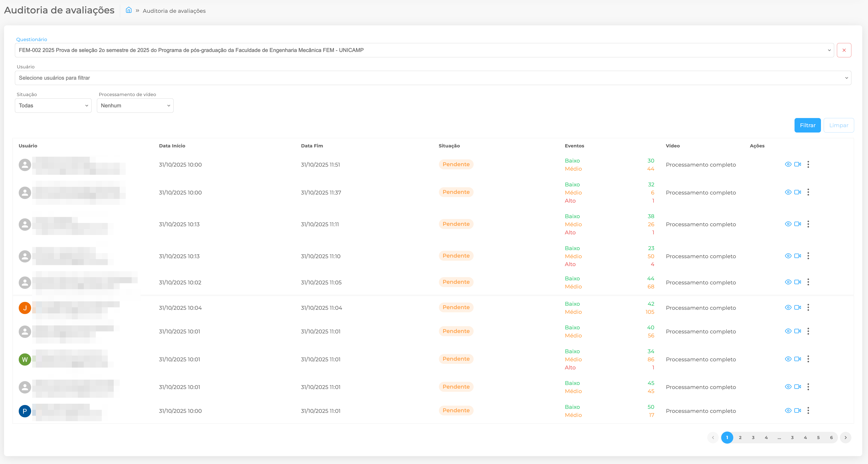Open the three-dot menu for row with 40 Baixo events
Viewport: 868px width, 464px height.
point(808,331)
